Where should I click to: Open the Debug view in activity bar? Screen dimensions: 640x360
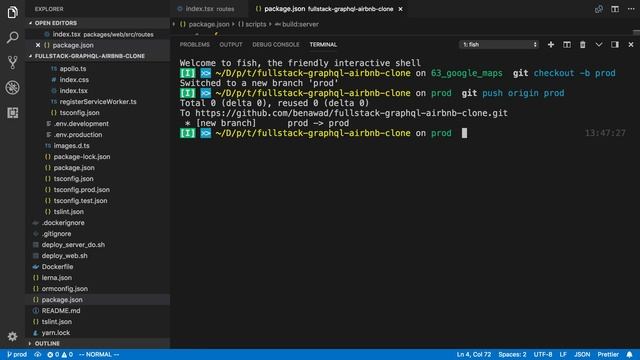click(x=12, y=87)
